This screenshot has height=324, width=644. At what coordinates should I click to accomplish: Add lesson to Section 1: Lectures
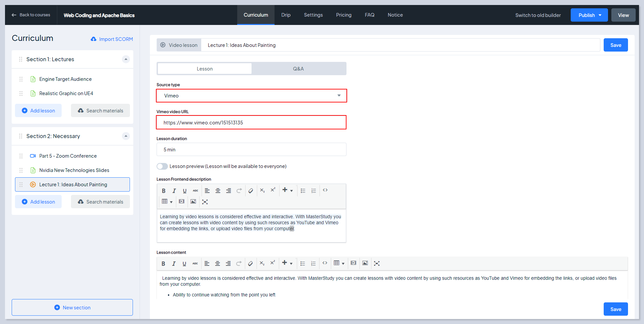pos(38,110)
